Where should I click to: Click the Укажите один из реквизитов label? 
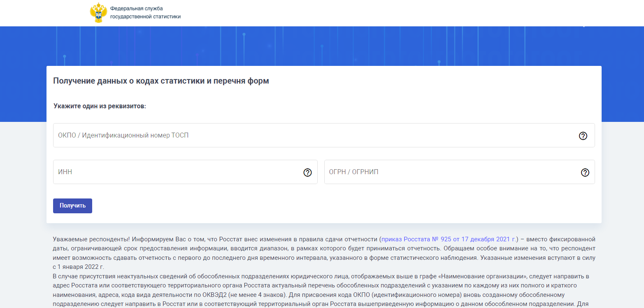click(100, 106)
